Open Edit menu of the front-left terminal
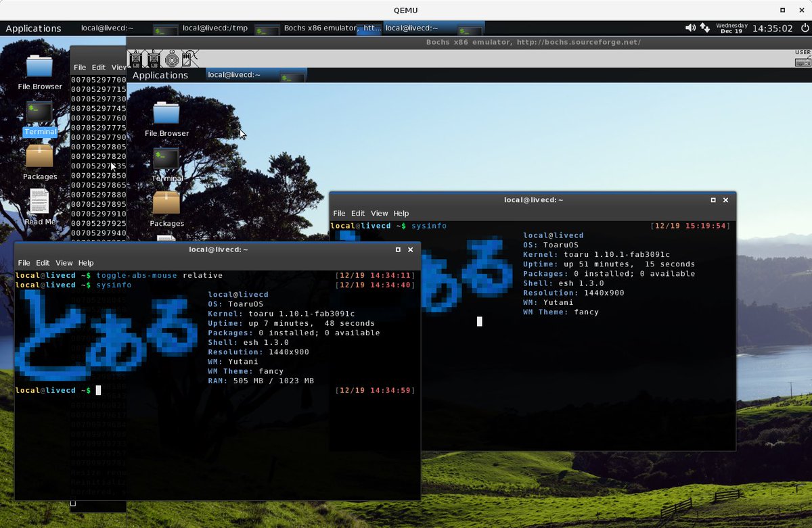812x528 pixels. [43, 263]
